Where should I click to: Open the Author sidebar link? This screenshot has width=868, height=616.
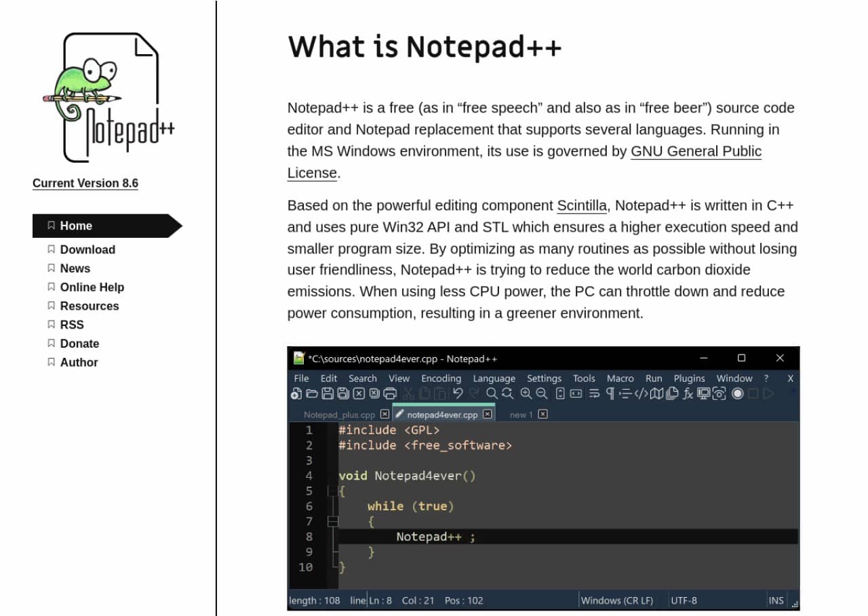(x=79, y=363)
